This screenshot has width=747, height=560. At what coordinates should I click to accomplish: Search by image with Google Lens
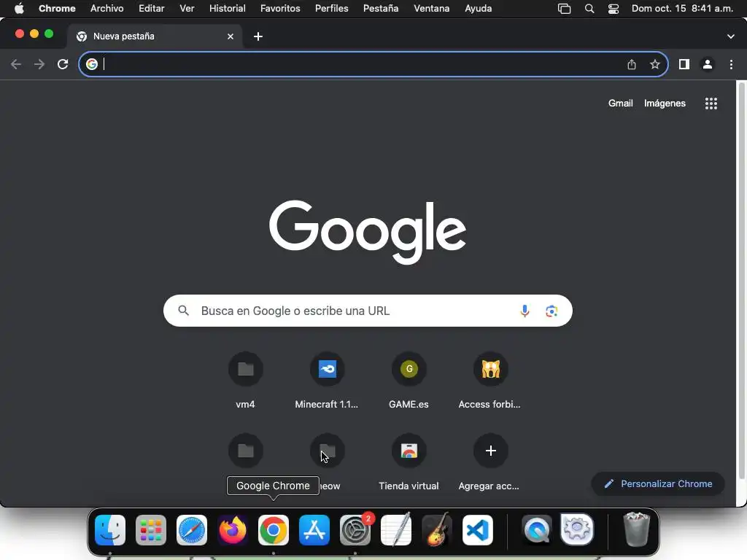coord(551,311)
